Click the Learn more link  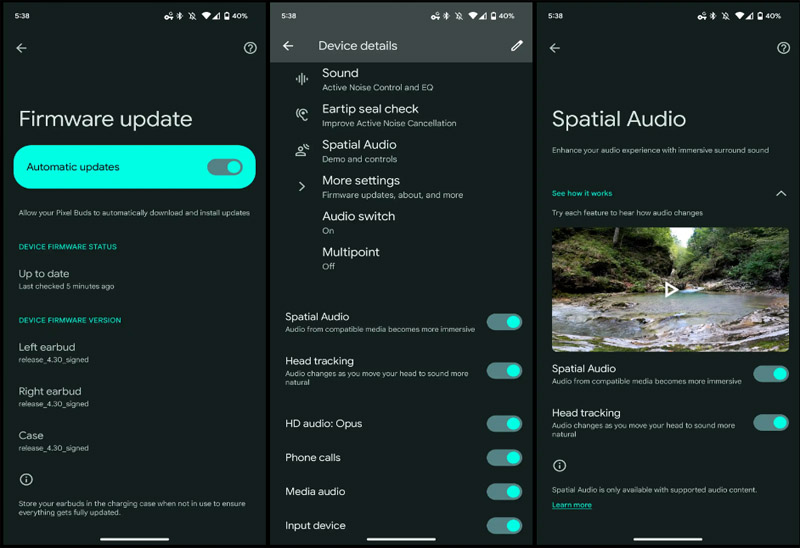click(x=571, y=505)
